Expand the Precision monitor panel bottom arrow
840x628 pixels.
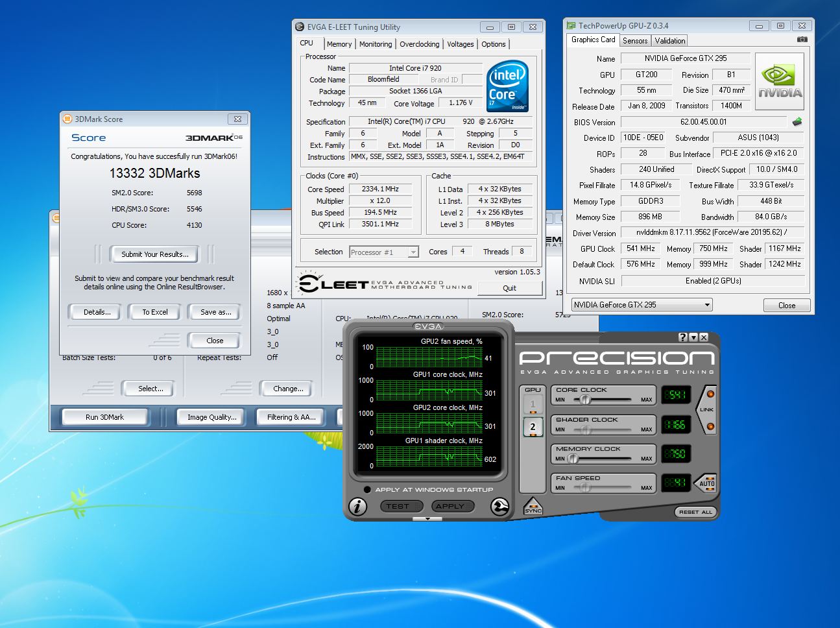click(427, 519)
